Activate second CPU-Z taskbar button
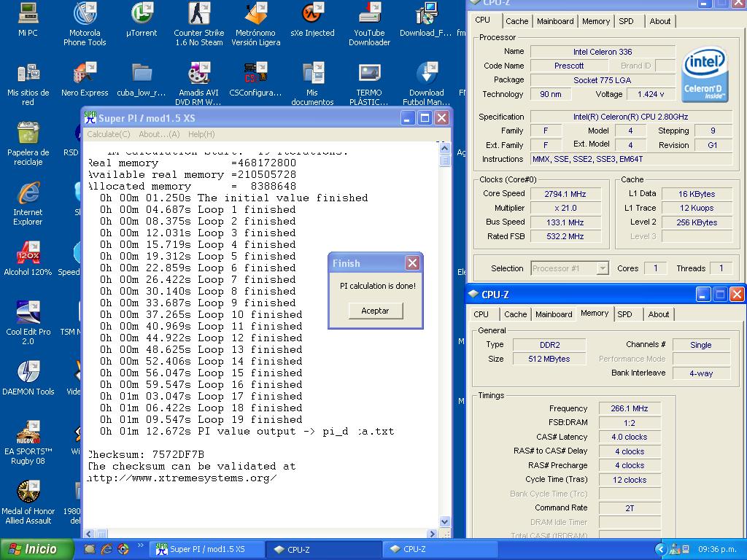The width and height of the screenshot is (747, 560). pos(438,549)
